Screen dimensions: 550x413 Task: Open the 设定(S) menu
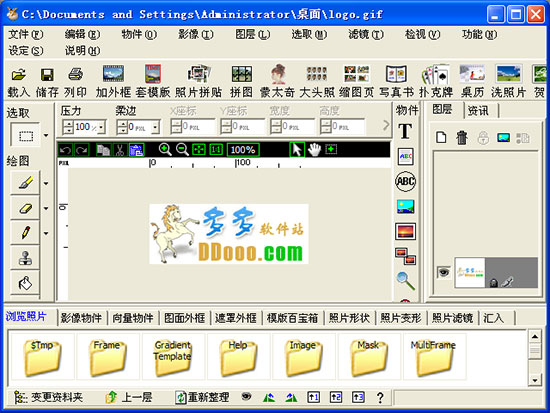[26, 51]
